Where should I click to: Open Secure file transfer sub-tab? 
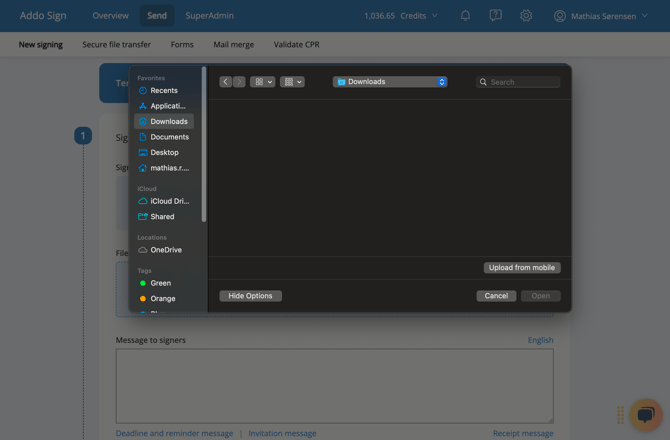(x=116, y=44)
